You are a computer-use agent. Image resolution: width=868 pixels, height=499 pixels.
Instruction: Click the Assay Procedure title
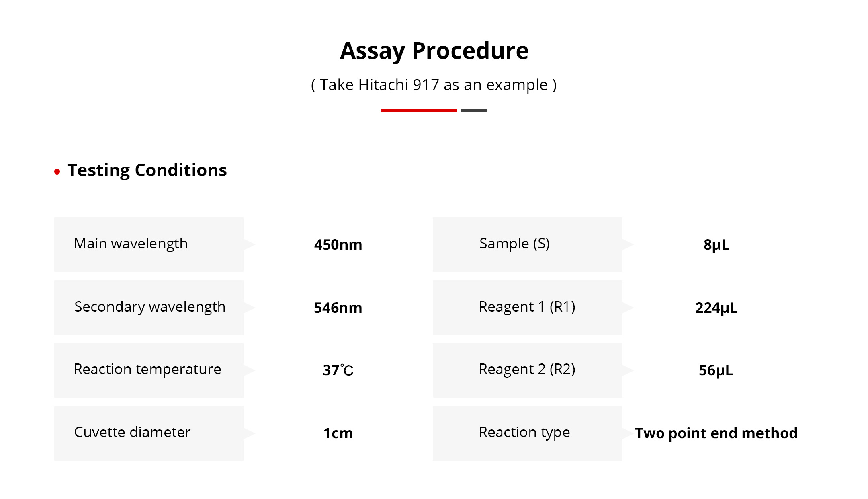pos(434,51)
